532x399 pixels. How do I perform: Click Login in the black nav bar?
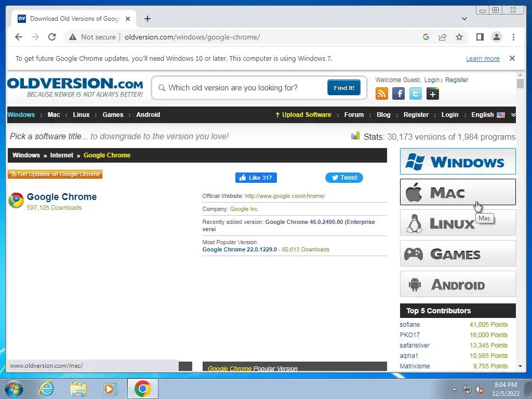pos(449,115)
